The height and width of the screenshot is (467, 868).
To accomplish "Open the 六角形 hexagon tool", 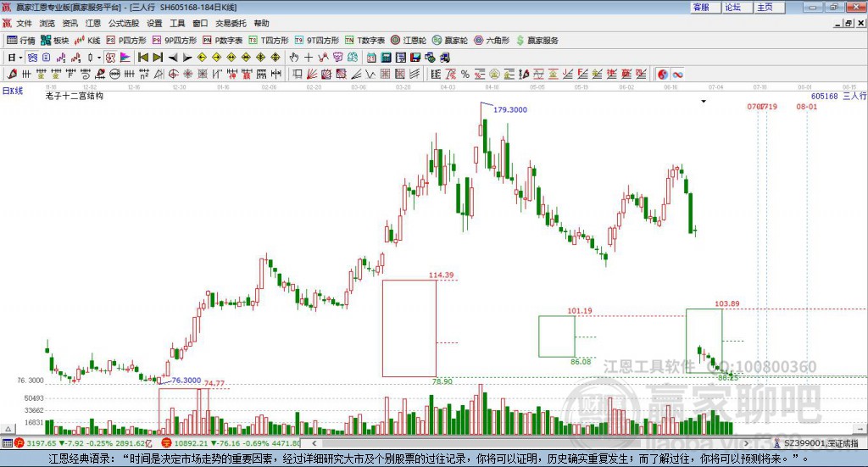I will pos(492,41).
